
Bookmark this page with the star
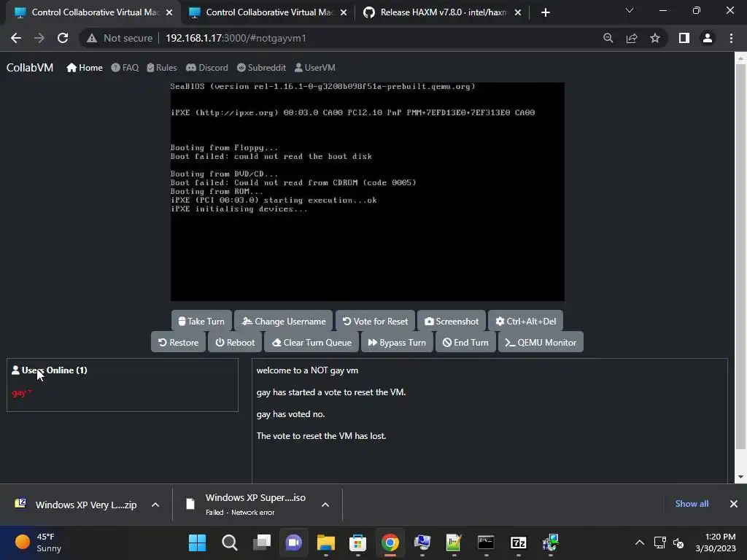(x=655, y=38)
